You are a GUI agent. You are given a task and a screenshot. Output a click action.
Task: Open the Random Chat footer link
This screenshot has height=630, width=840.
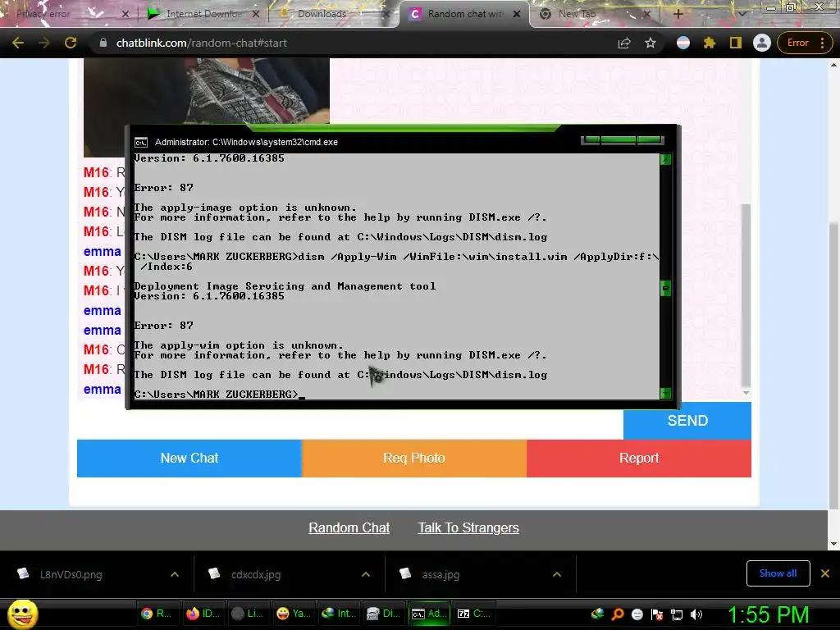(x=349, y=527)
